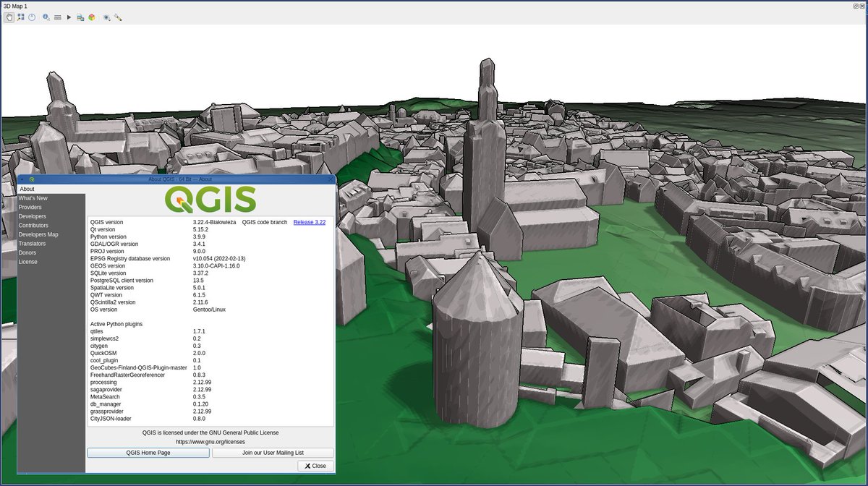Image resolution: width=868 pixels, height=486 pixels.
Task: Open window menu arrow of About QGIS dialog
Action: [22, 179]
